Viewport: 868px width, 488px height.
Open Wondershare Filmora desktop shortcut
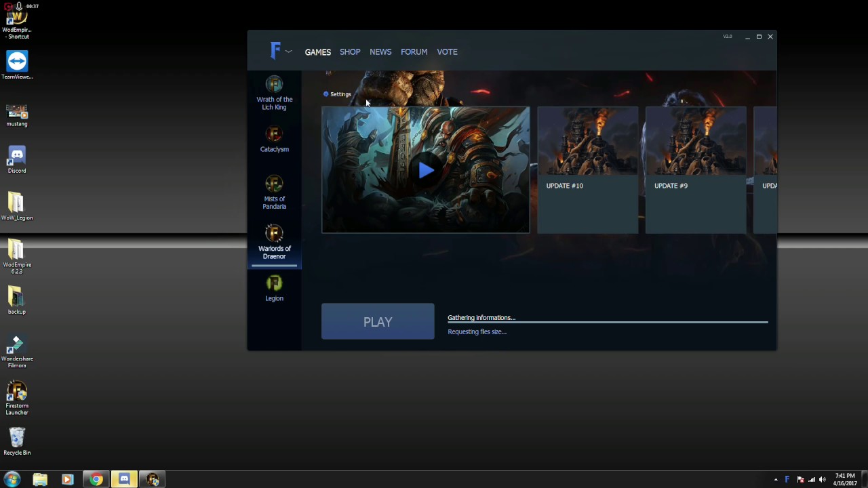pos(17,351)
